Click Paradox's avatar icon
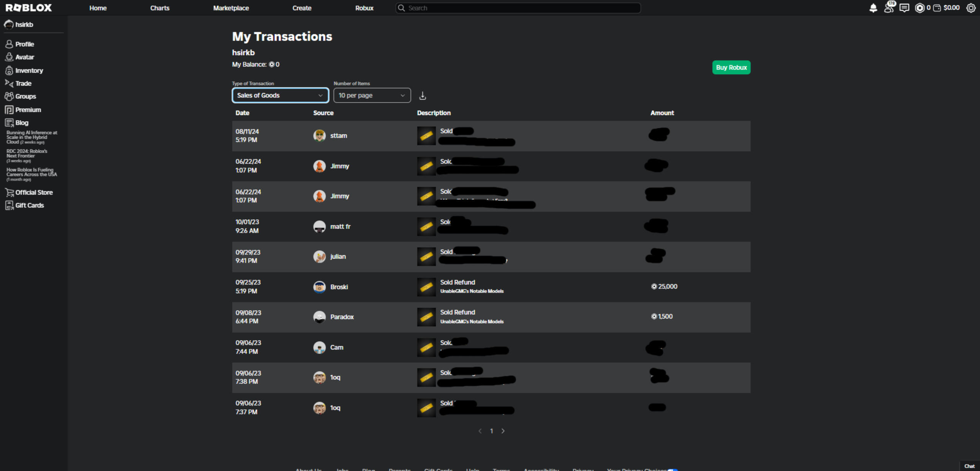 coord(319,317)
